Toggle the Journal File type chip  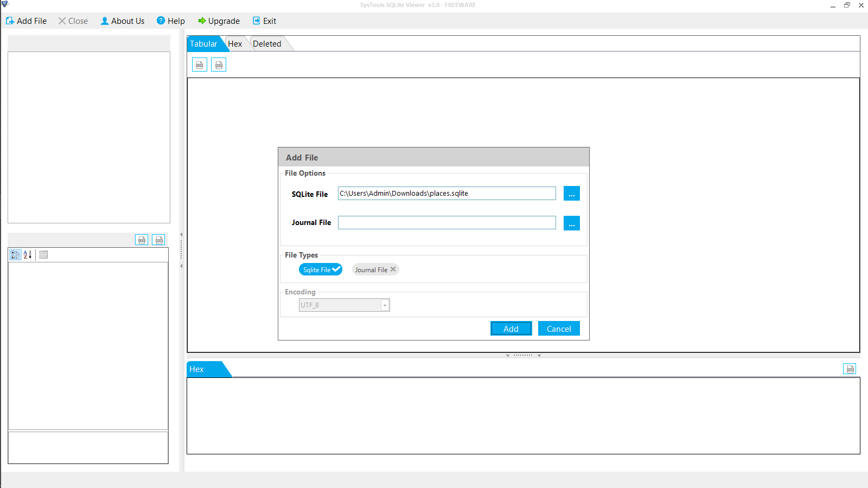(375, 269)
